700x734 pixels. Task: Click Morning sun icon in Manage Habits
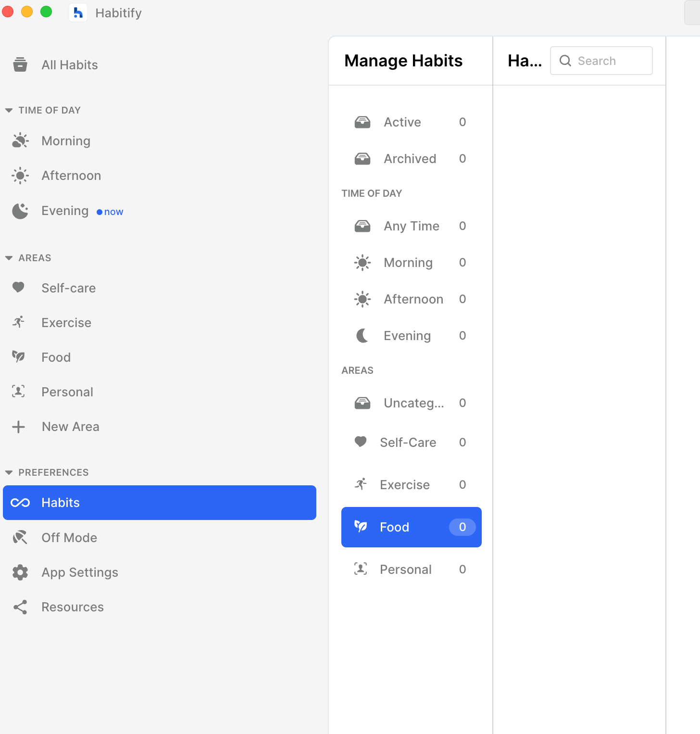pos(362,263)
